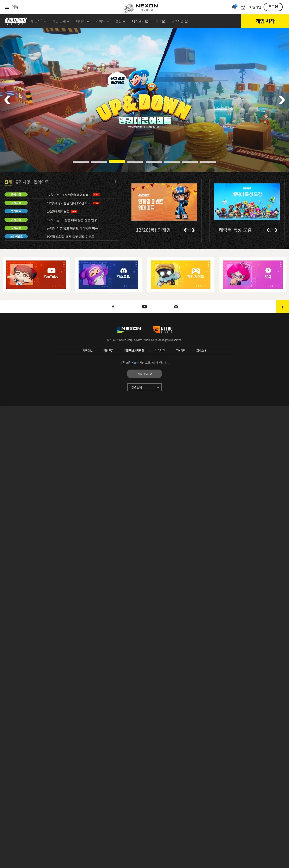This screenshot has height=868, width=289.
Task: Expand the 미디어 menu
Action: (82, 21)
